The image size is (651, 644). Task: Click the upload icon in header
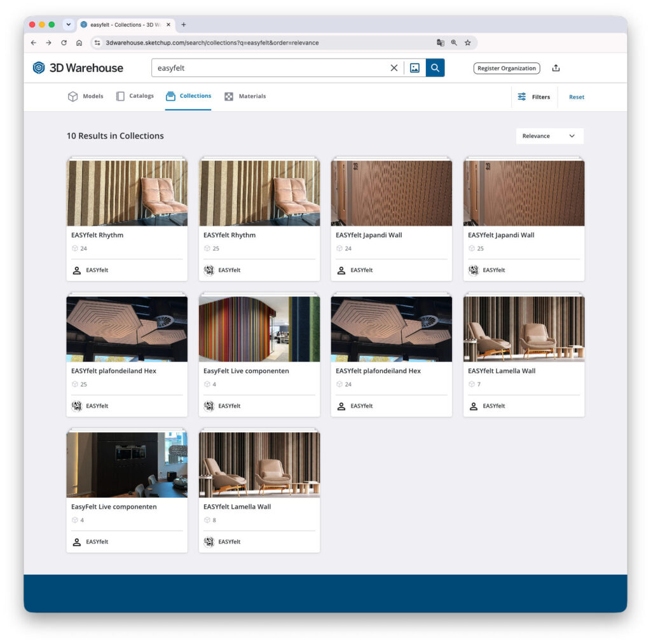(x=556, y=68)
